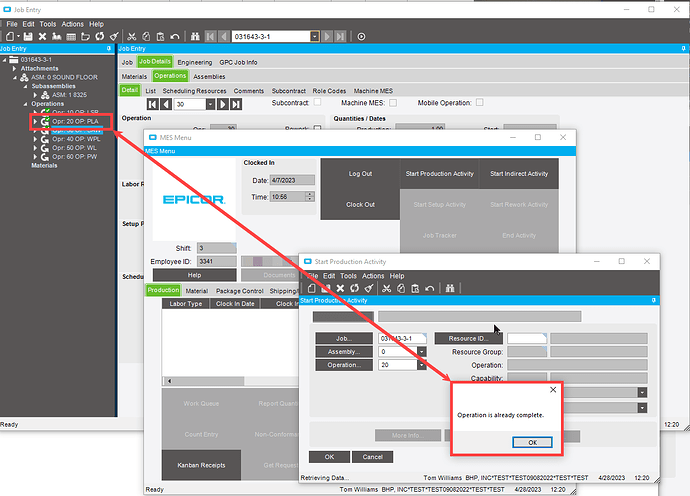Image resolution: width=690 pixels, height=496 pixels.
Task: Go to next operation record in navigator
Action: [x=223, y=104]
